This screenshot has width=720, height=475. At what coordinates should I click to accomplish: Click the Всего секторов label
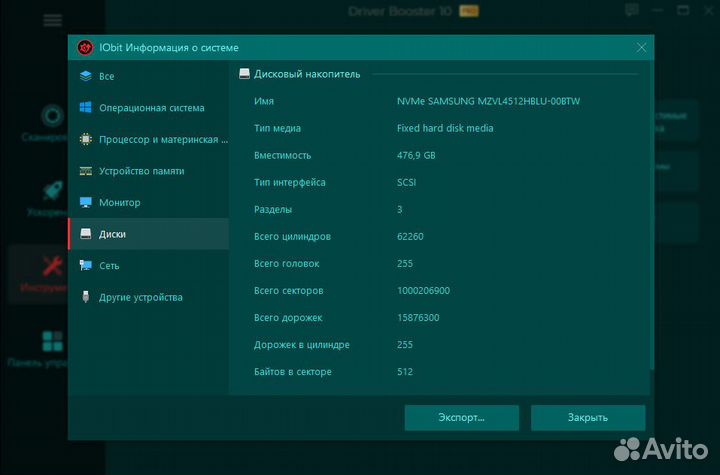tap(288, 291)
